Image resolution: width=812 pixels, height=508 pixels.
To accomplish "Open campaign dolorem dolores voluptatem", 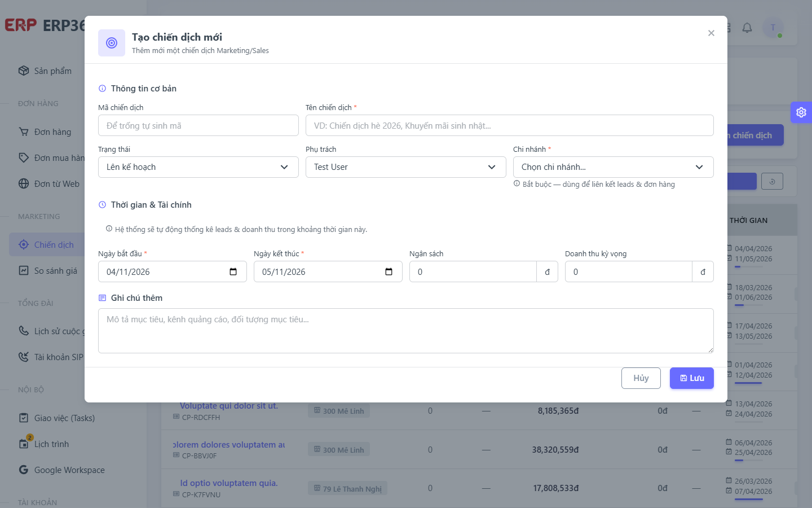I will [x=229, y=445].
